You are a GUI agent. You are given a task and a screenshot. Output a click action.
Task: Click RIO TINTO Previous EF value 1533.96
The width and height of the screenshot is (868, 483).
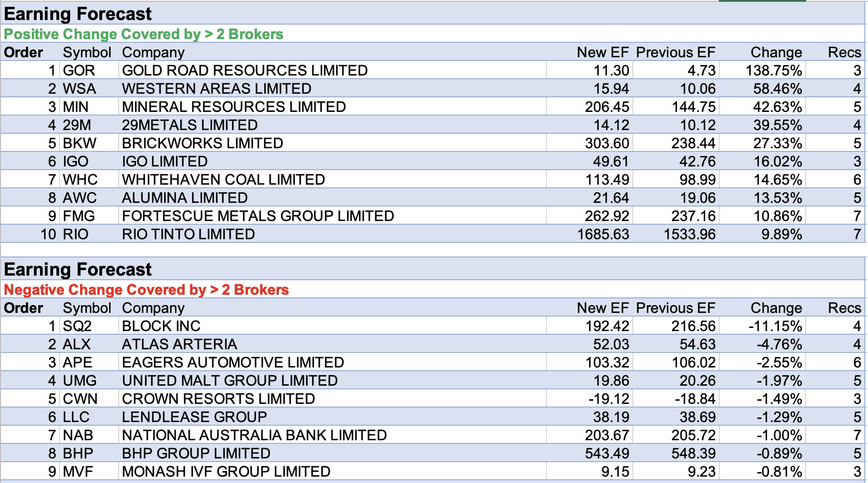pyautogui.click(x=689, y=234)
